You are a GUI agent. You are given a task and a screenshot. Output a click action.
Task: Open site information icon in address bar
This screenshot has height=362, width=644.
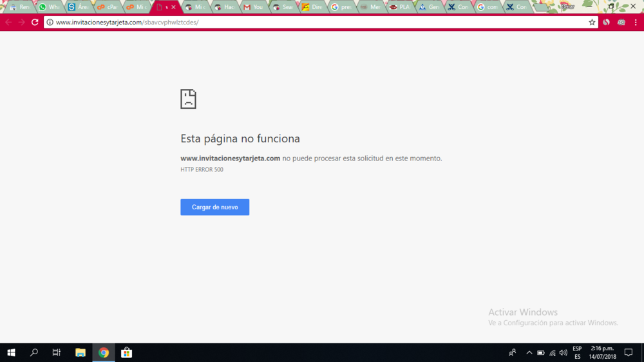50,22
